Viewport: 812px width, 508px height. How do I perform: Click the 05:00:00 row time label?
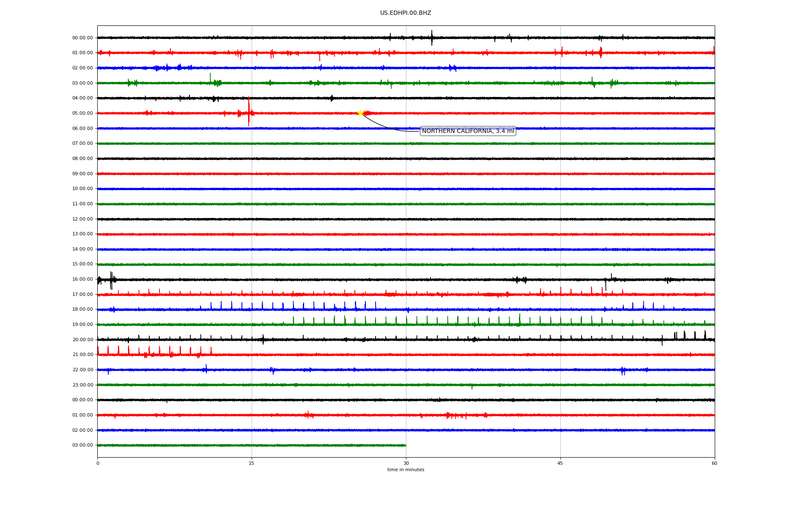tap(82, 113)
